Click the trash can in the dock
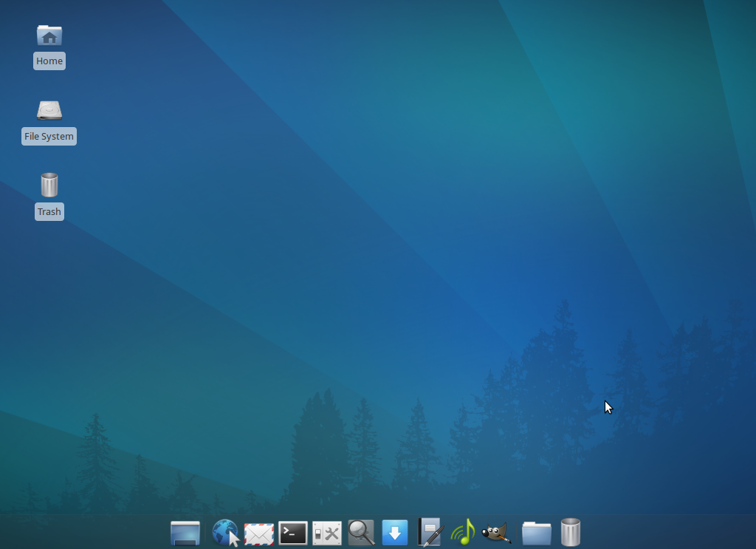Screen dimensions: 756x549 [x=571, y=532]
